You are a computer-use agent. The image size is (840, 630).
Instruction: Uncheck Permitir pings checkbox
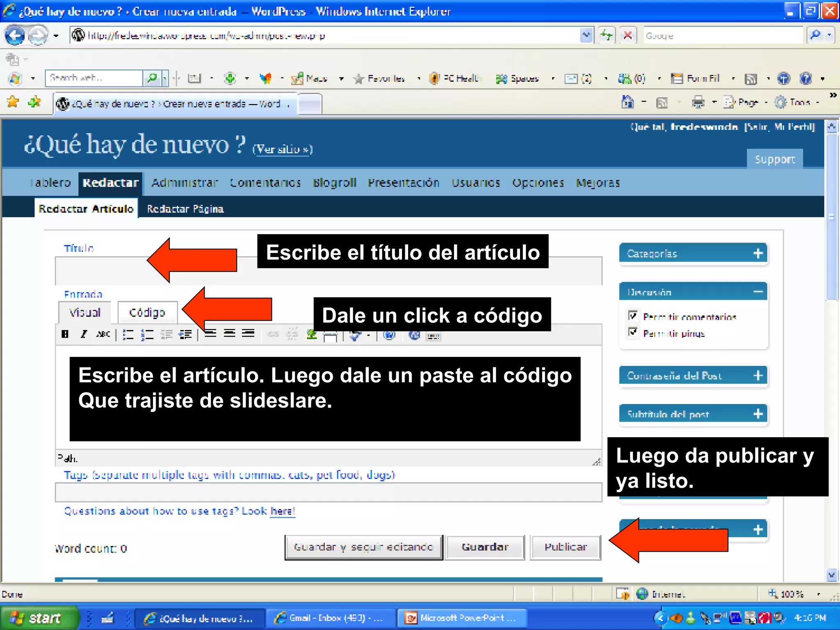(x=632, y=332)
